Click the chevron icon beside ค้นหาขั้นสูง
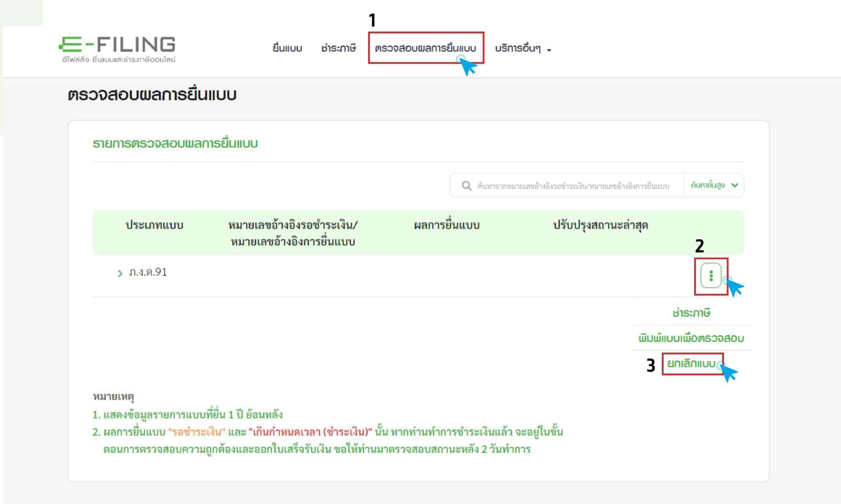The width and height of the screenshot is (841, 504). pyautogui.click(x=734, y=185)
